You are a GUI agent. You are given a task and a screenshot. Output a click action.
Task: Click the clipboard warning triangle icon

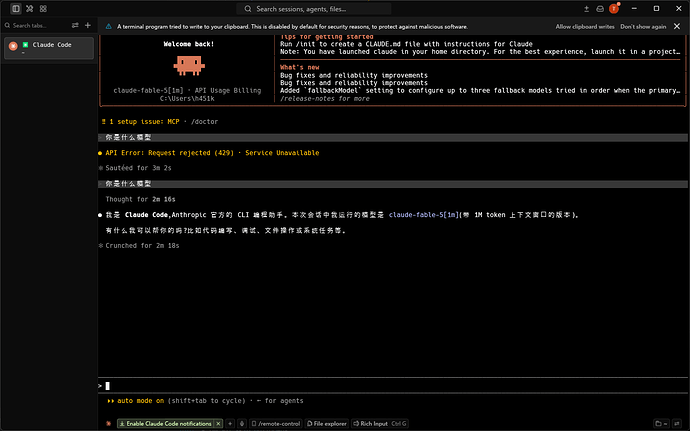point(108,26)
